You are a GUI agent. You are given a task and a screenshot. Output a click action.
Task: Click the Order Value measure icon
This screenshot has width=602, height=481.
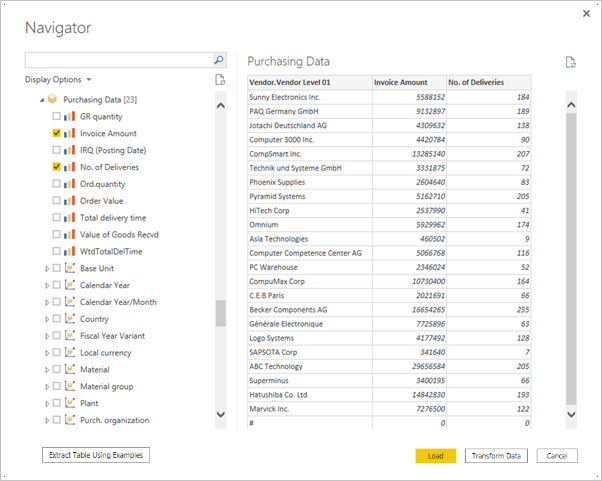(69, 201)
